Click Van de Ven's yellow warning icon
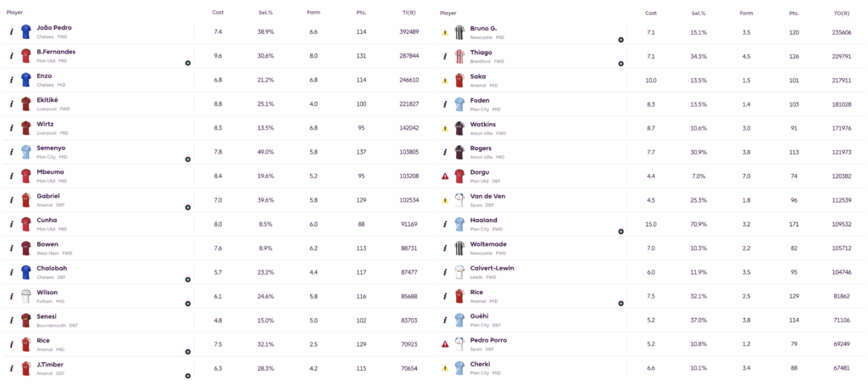Screen dimensions: 868x385 click(x=445, y=200)
